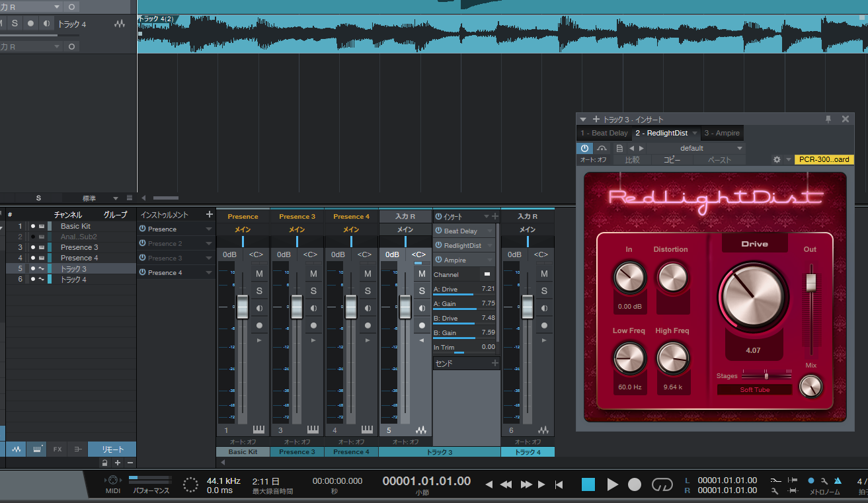Click the yellow PCR-300 device button
Viewport: 868px width, 503px height.
(x=824, y=160)
